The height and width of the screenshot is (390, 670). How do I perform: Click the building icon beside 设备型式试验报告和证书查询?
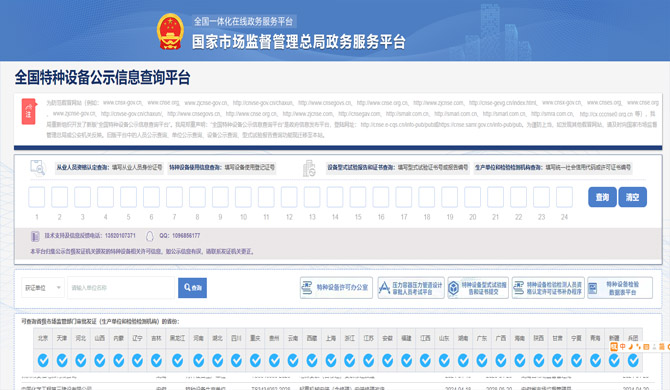pos(309,168)
